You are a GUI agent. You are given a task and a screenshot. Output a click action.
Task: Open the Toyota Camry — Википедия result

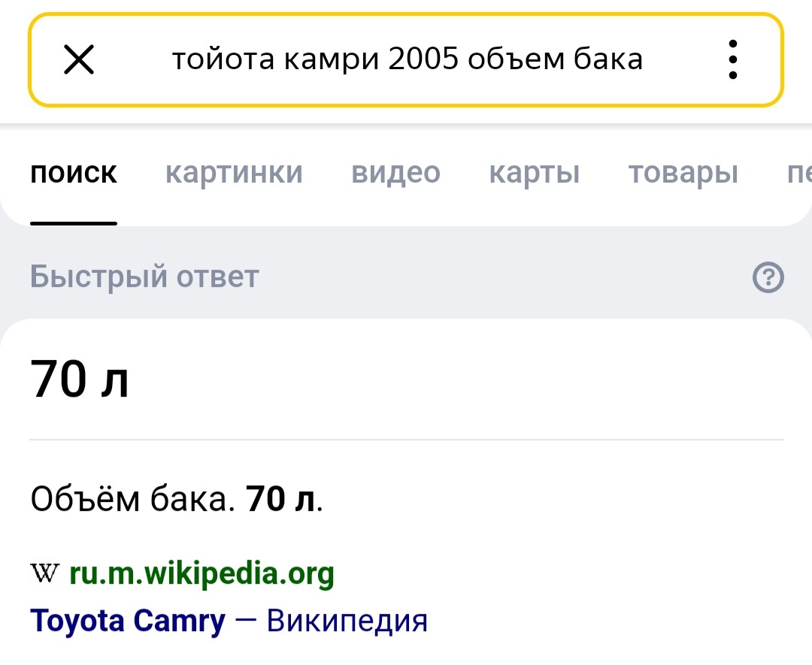229,621
